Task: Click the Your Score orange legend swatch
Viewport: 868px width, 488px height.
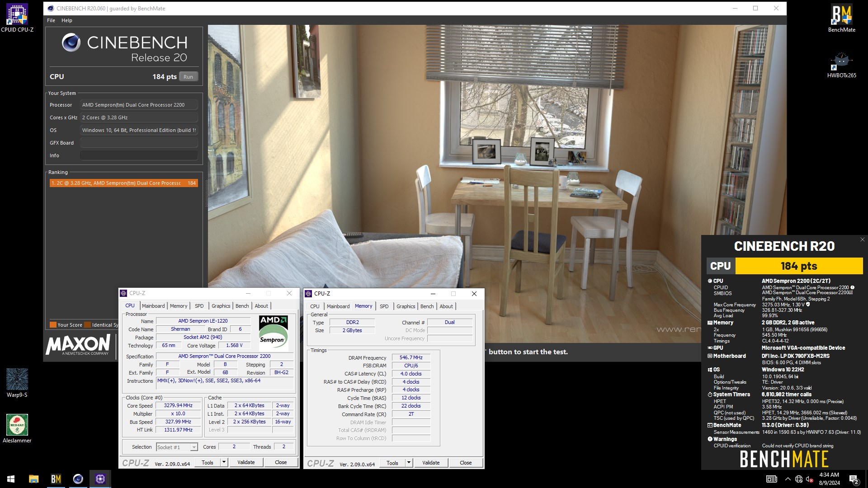Action: pyautogui.click(x=53, y=324)
